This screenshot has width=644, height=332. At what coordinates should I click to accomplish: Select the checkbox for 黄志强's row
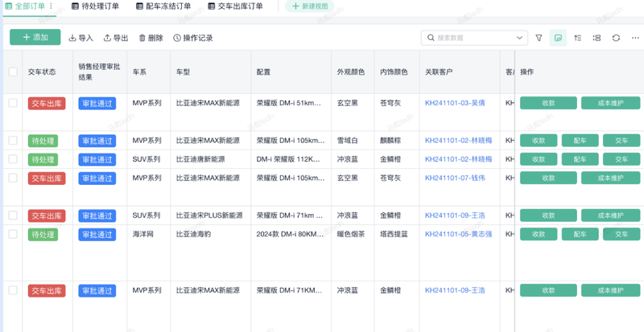pos(13,235)
